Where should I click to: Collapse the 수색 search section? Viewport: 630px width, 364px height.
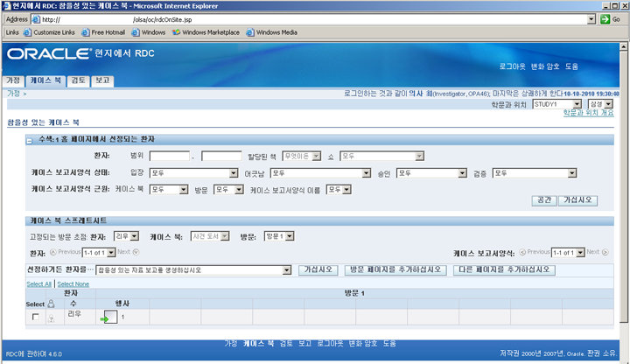click(30, 140)
